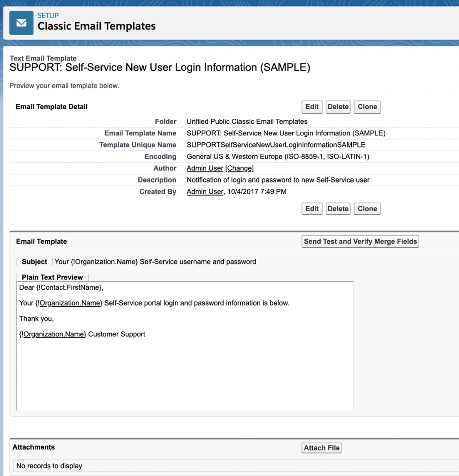Screen dimensions: 459x476
Task: Click the top Delete button
Action: click(338, 107)
